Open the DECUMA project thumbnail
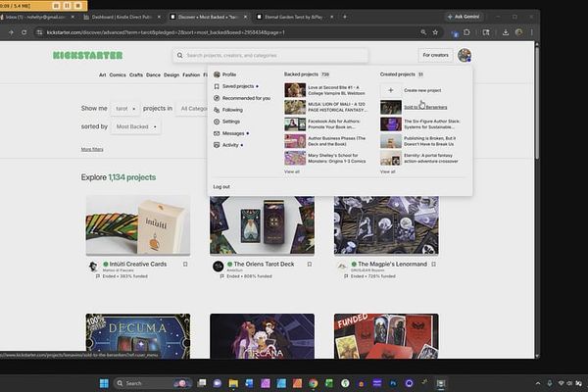This screenshot has width=588, height=392. 138,336
